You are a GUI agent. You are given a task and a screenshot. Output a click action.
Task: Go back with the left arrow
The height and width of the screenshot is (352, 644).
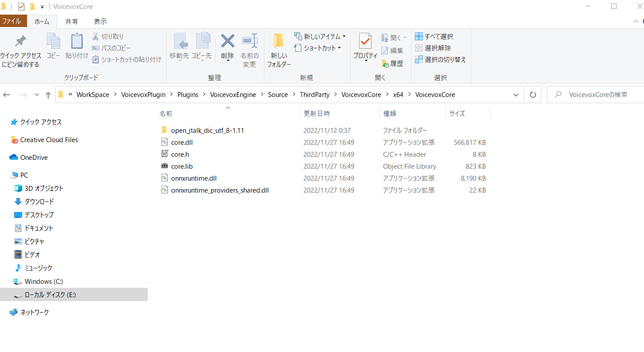tap(7, 95)
